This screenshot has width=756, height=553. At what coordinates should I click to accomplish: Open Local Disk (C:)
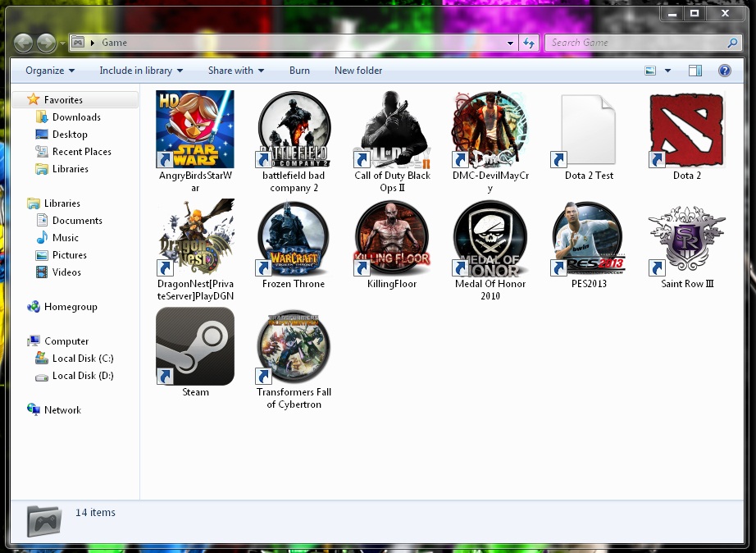pos(83,359)
